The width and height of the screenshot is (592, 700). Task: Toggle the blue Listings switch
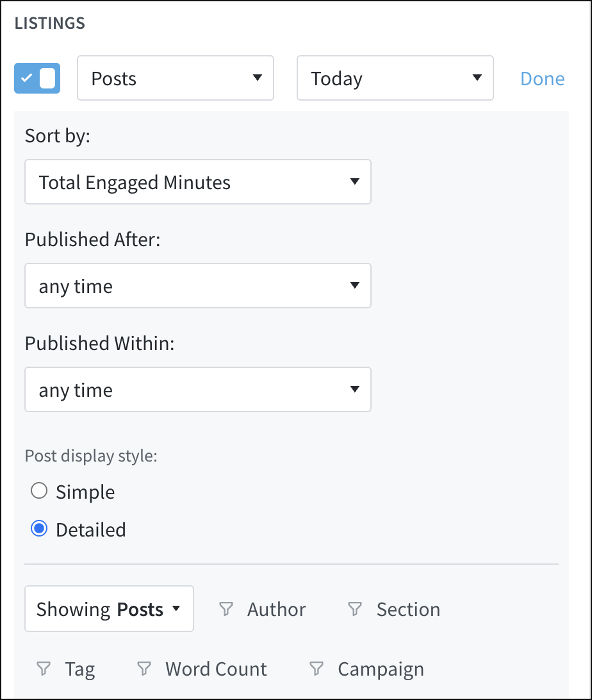37,78
